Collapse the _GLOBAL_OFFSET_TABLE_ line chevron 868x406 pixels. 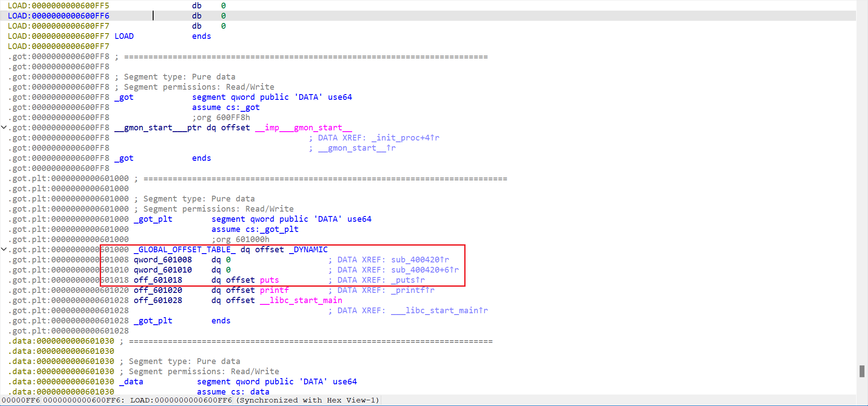click(4, 250)
